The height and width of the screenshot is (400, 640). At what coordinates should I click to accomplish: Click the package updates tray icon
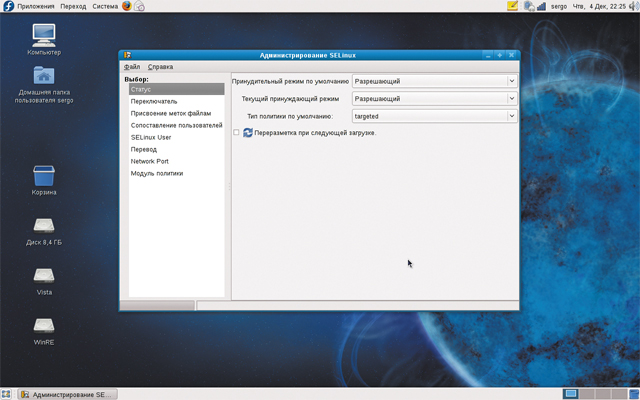[529, 6]
